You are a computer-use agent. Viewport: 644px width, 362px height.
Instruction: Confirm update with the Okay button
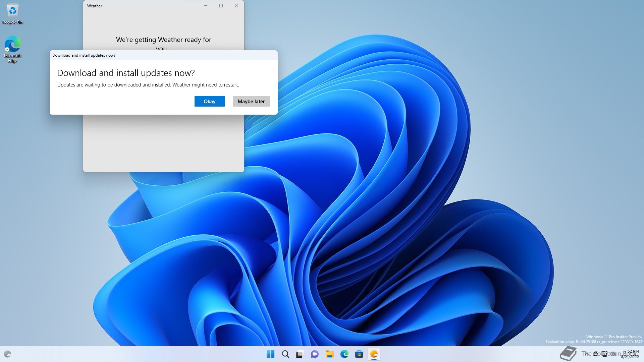click(209, 101)
